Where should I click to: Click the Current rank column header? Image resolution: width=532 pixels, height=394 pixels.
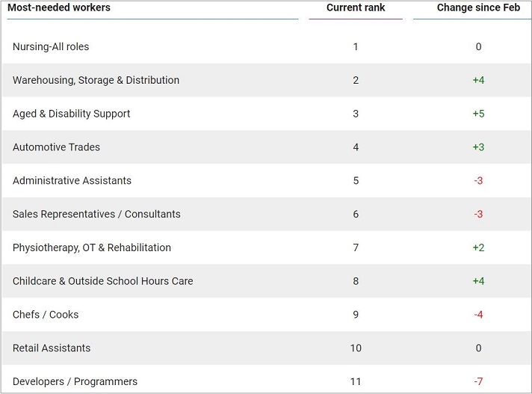(x=356, y=8)
